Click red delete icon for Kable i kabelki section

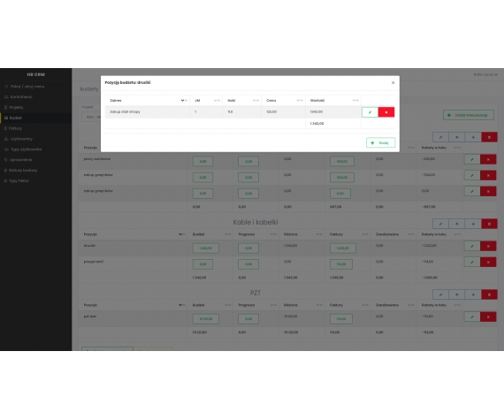point(489,224)
